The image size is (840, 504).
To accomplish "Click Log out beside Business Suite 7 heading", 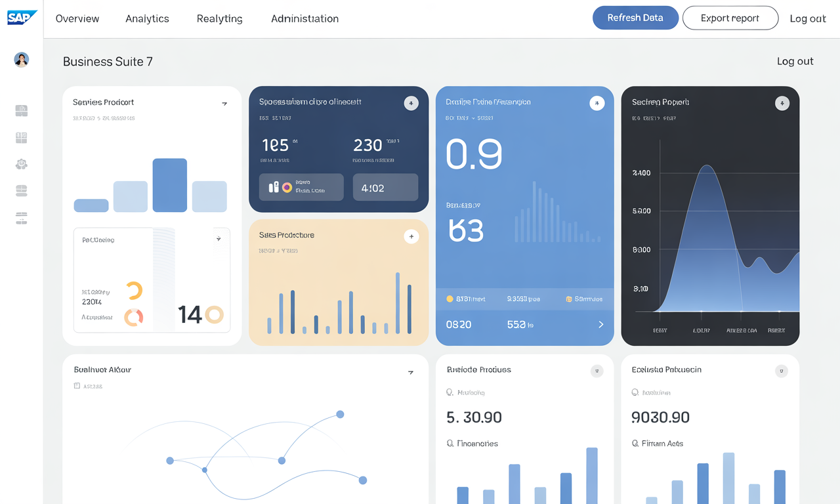I will point(795,61).
